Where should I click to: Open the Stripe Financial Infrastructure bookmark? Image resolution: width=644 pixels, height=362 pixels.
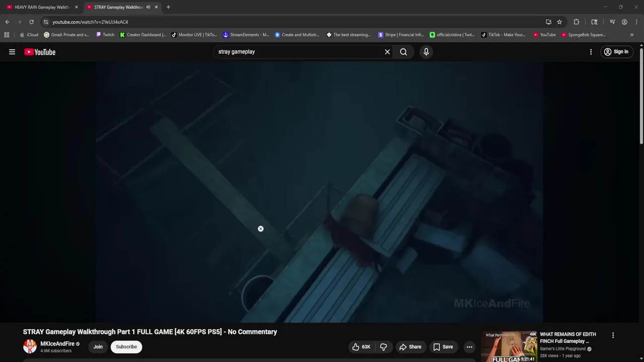coord(401,35)
